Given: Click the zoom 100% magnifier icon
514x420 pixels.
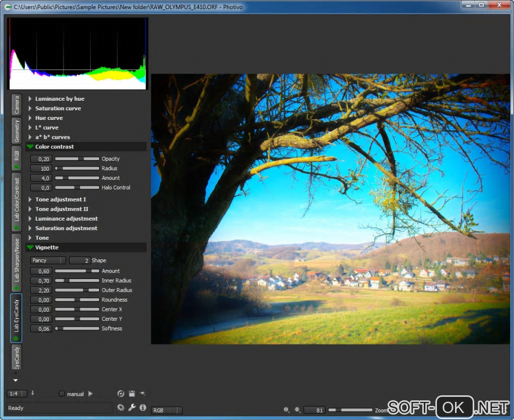Looking at the screenshot, I should 297,410.
